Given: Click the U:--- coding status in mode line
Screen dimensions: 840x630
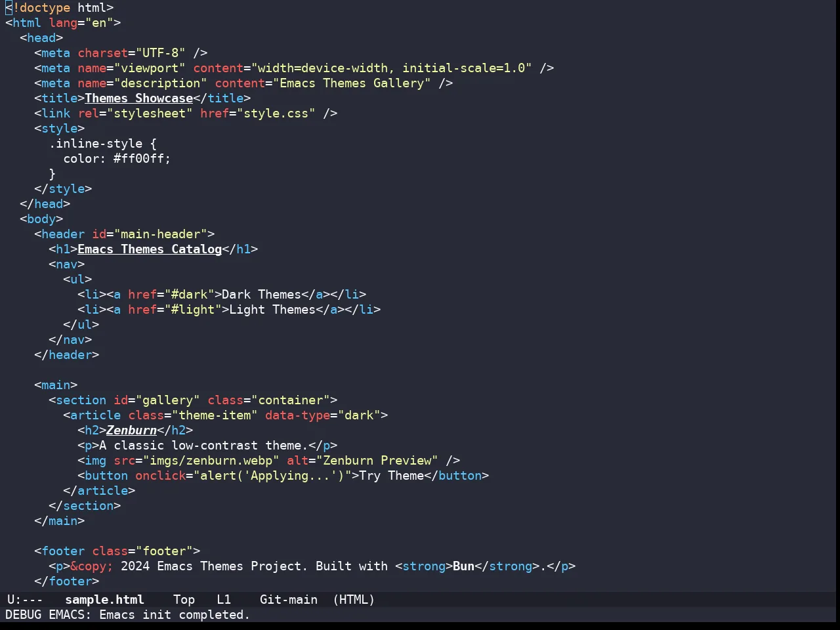Looking at the screenshot, I should pyautogui.click(x=25, y=600).
